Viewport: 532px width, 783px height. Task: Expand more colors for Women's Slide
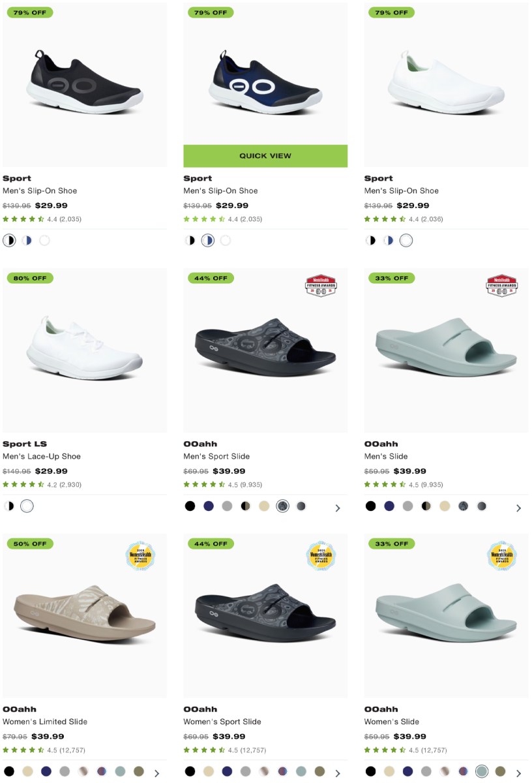click(518, 773)
